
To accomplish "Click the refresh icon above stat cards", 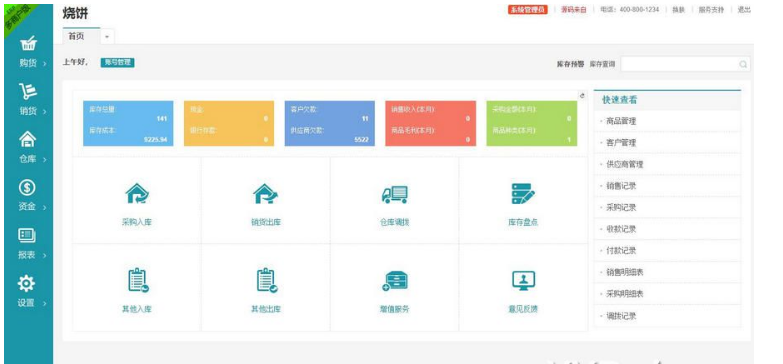I will pos(582,95).
